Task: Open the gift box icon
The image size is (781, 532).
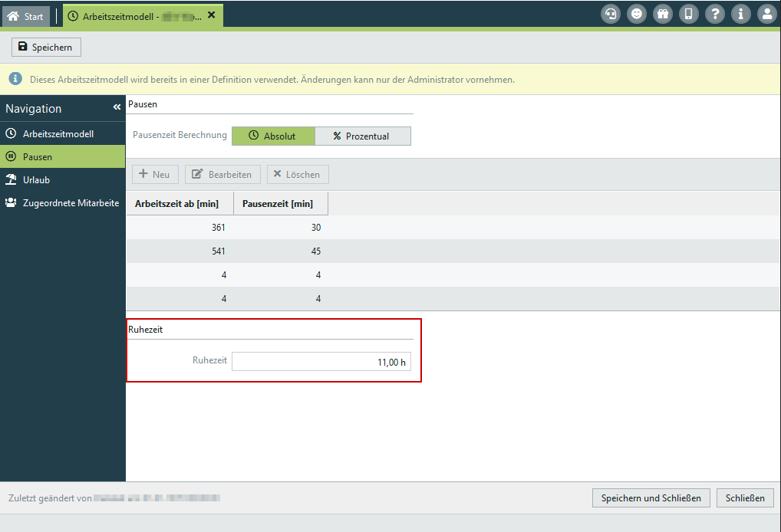Action: coord(662,14)
